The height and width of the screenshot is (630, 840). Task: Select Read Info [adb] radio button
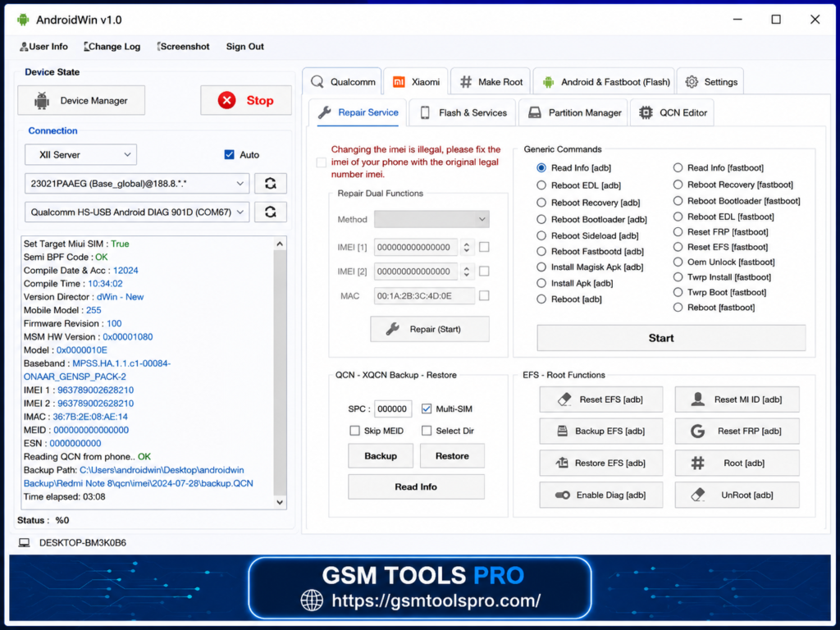point(541,167)
